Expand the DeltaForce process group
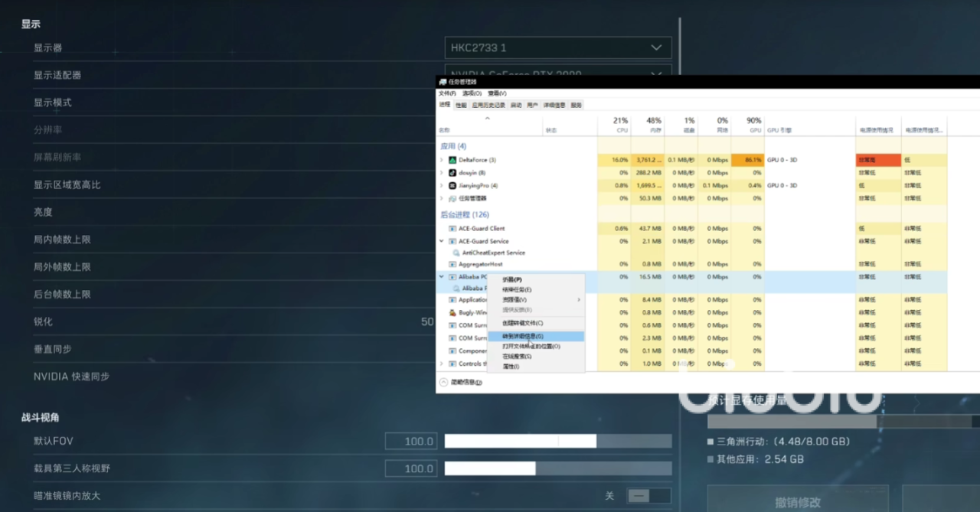Image resolution: width=980 pixels, height=512 pixels. 442,160
